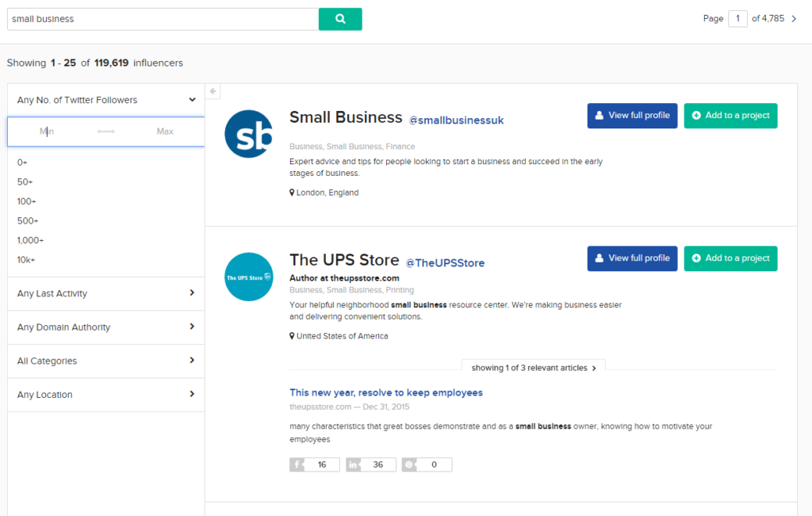812x516 pixels.
Task: Collapse the filter sidebar arrow
Action: point(213,92)
